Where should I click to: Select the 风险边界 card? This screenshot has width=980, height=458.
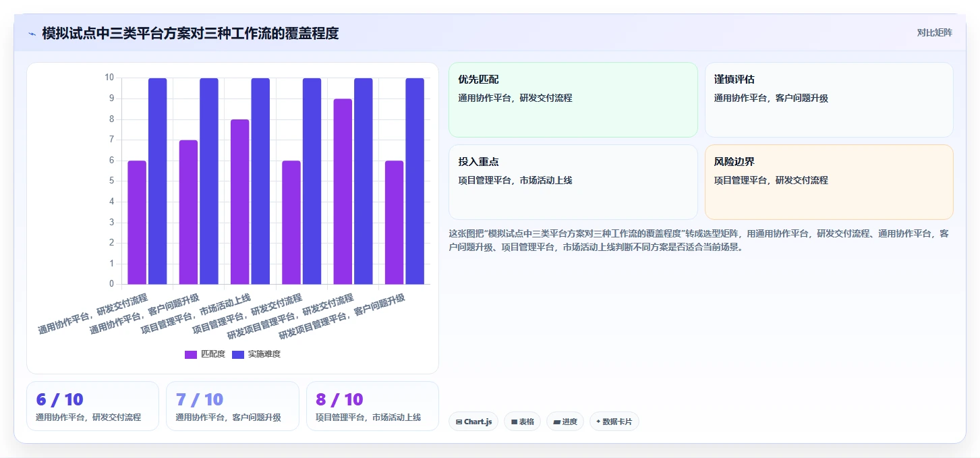coord(829,182)
